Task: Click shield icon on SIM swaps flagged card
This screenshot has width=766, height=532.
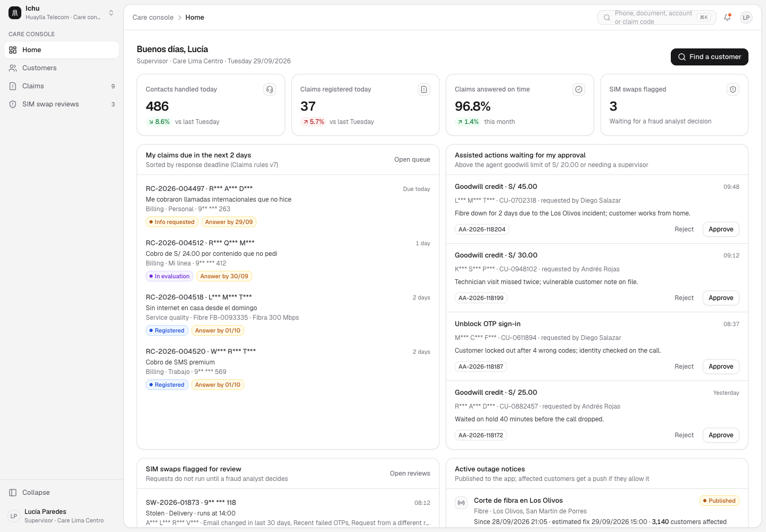Action: tap(733, 89)
